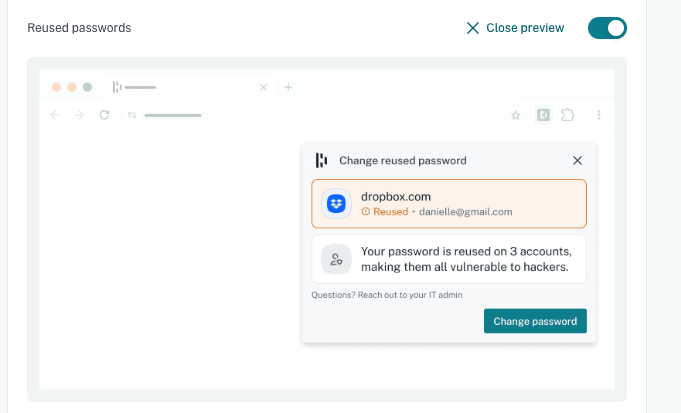Screen dimensions: 681x413
Task: Click the Dashlane extension icon in toolbar
Action: tap(543, 115)
